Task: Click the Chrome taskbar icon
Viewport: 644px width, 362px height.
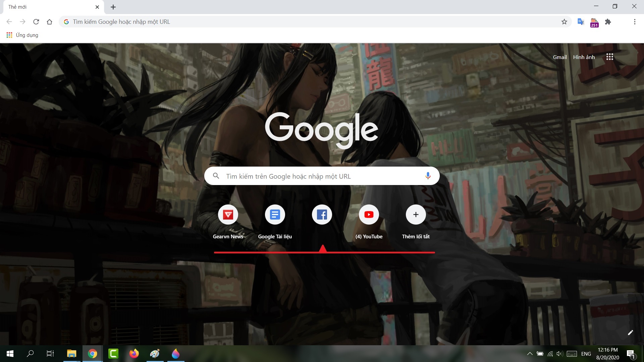Action: [x=92, y=354]
